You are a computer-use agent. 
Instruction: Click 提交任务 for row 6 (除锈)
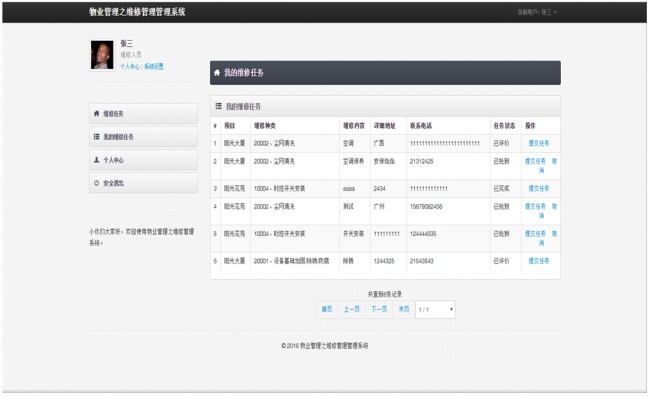[x=538, y=261]
